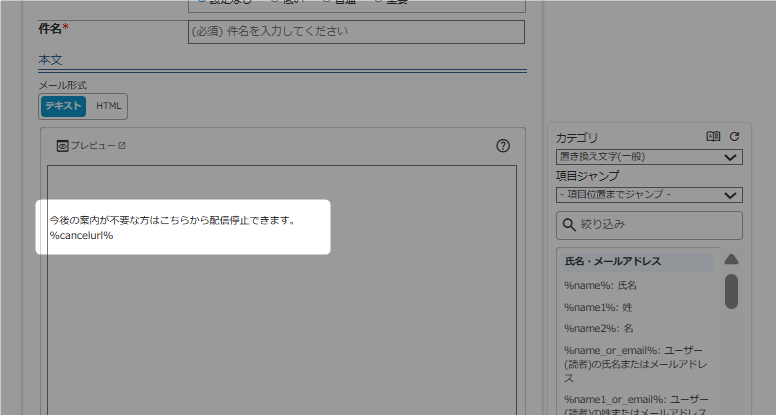Pick the %name_or_email% placeholder entry

635,358
